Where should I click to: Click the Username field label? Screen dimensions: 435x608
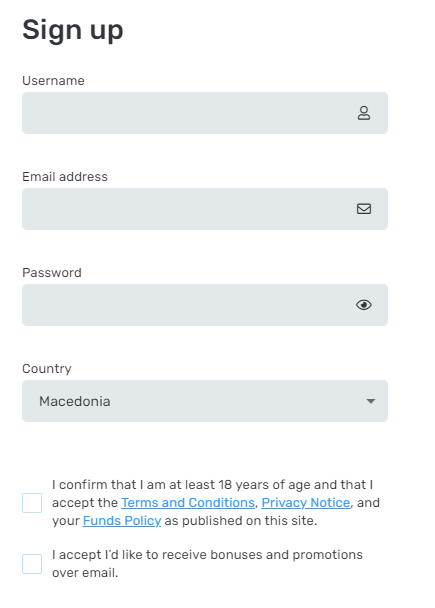tap(53, 81)
